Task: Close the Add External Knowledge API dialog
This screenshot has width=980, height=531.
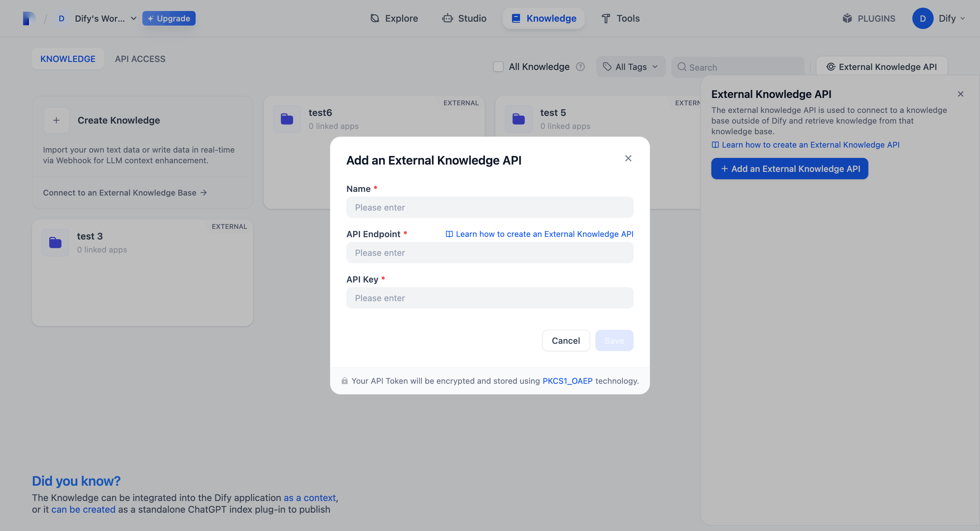Action: [628, 158]
